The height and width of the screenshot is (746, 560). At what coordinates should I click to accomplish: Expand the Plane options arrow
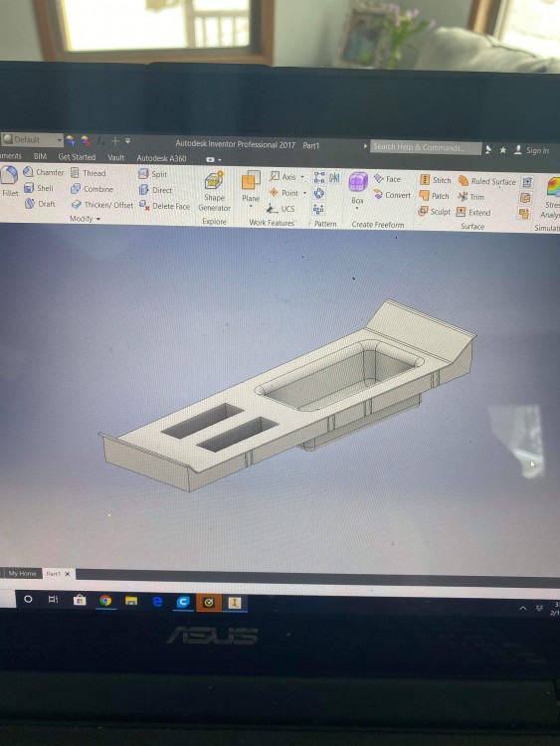tap(251, 207)
